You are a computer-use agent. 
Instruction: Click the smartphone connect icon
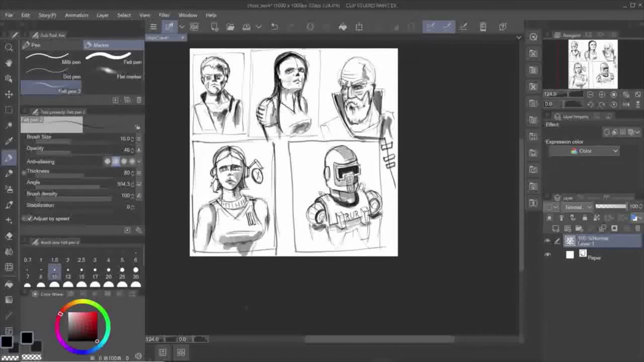coord(483,27)
